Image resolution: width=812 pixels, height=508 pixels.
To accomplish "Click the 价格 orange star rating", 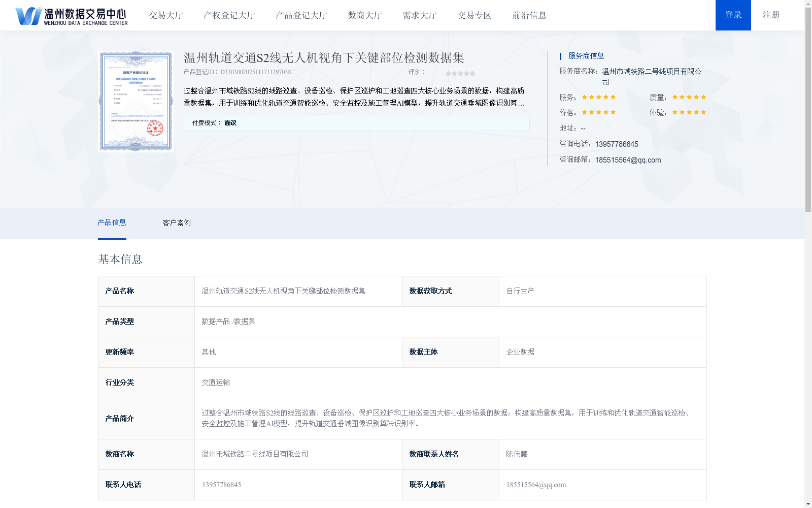I will 599,112.
